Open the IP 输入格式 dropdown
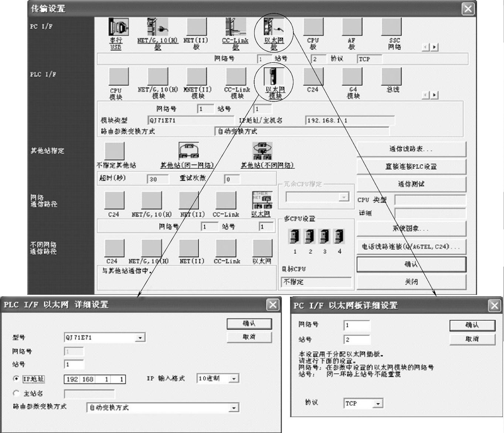Screen dimensions: 504x433 pos(234,379)
